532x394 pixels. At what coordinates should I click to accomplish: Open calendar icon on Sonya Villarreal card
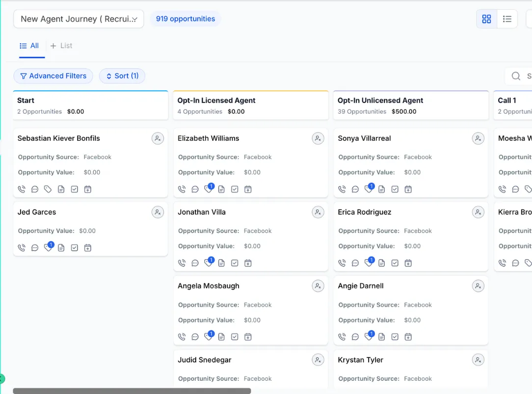pos(408,189)
